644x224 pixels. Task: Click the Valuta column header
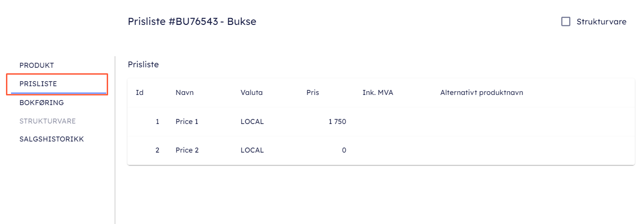[252, 93]
